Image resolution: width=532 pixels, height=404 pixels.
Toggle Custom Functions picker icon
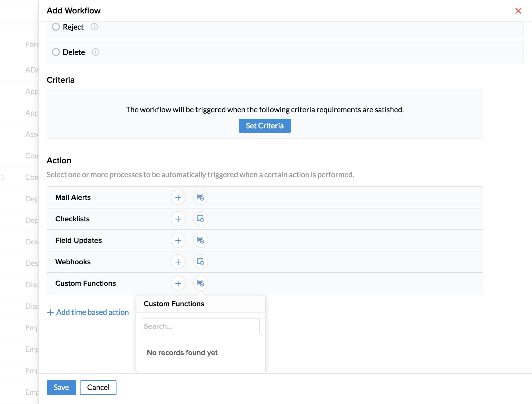201,283
